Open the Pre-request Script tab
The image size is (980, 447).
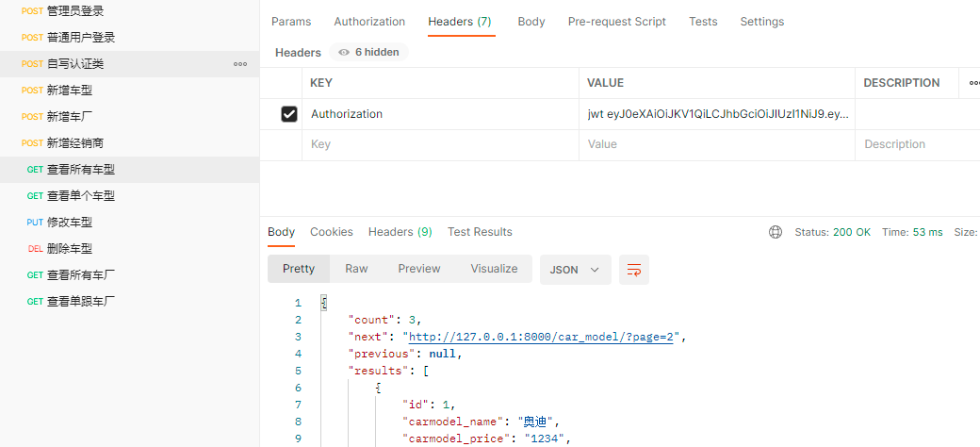616,22
